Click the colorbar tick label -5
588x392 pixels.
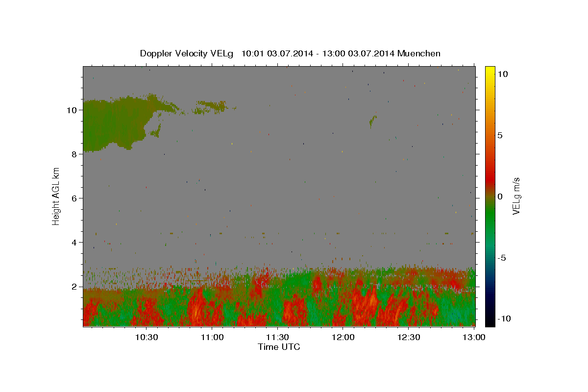[x=502, y=257]
